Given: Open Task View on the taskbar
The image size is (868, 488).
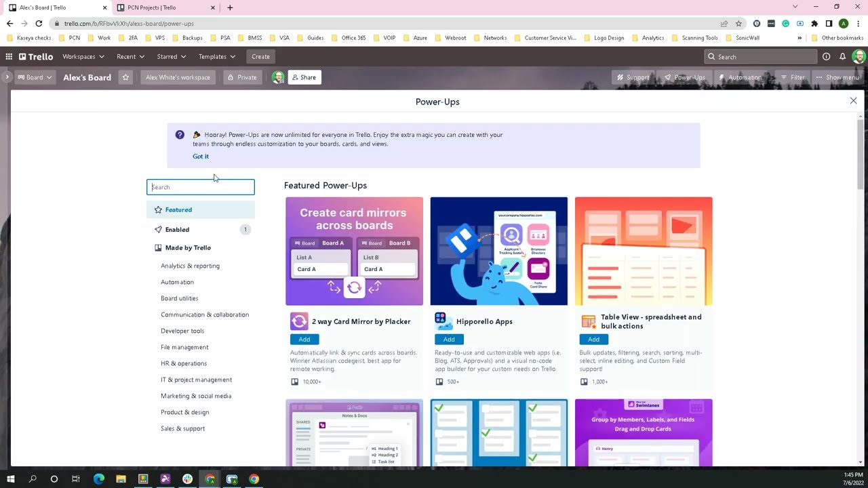Looking at the screenshot, I should point(75,479).
